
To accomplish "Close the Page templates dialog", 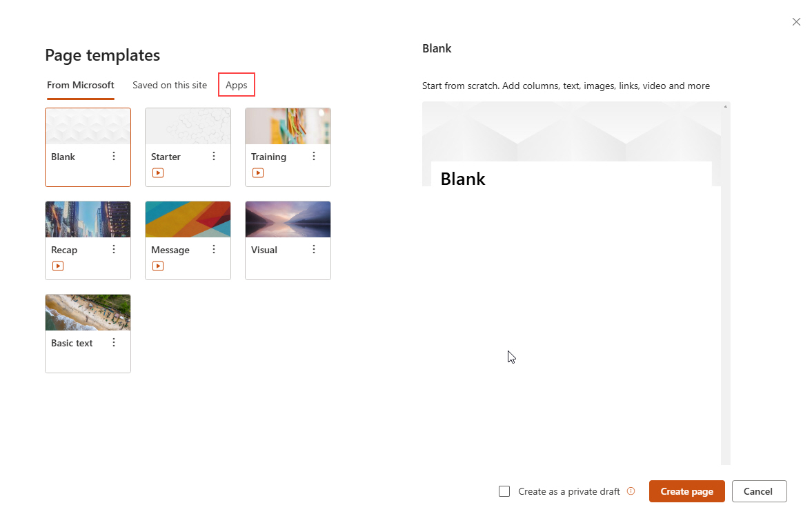I will [x=796, y=22].
